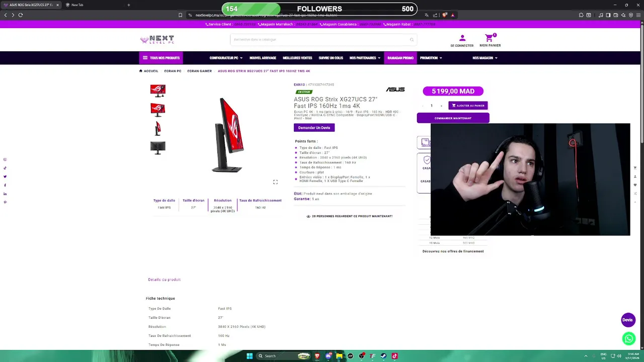Open the Brave playlist music icon
644x362 pixels.
point(601,15)
